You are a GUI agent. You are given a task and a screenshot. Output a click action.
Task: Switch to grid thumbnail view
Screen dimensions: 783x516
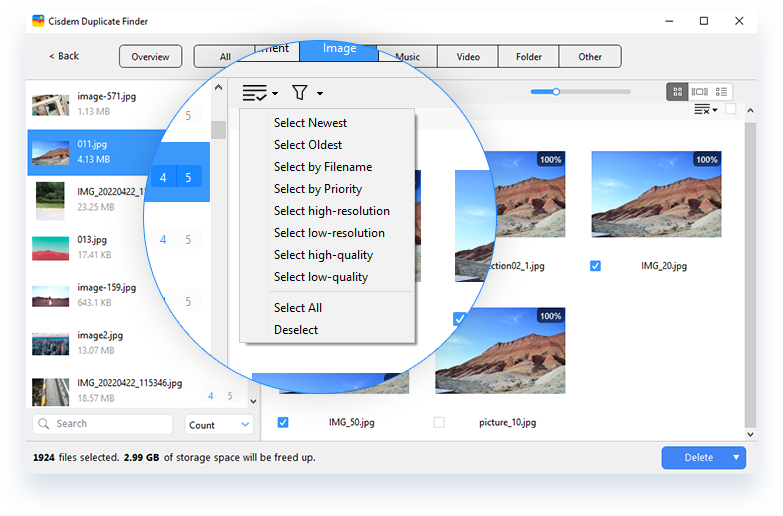(678, 92)
